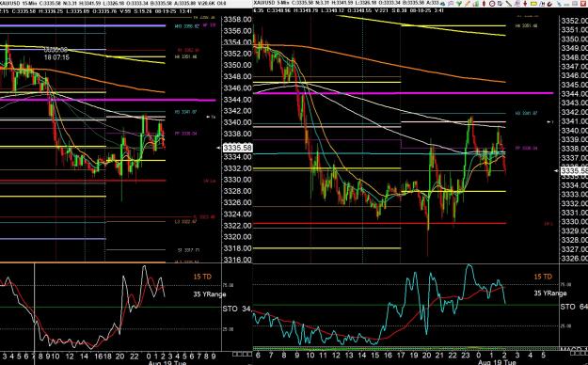Click the 3326 price label on right chart axis
This screenshot has width=588, height=365.
click(x=574, y=258)
